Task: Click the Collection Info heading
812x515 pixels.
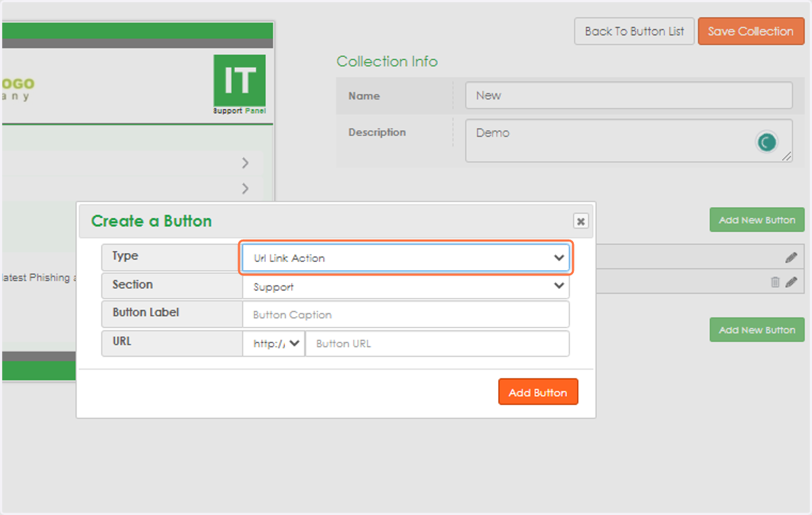Action: [x=387, y=62]
